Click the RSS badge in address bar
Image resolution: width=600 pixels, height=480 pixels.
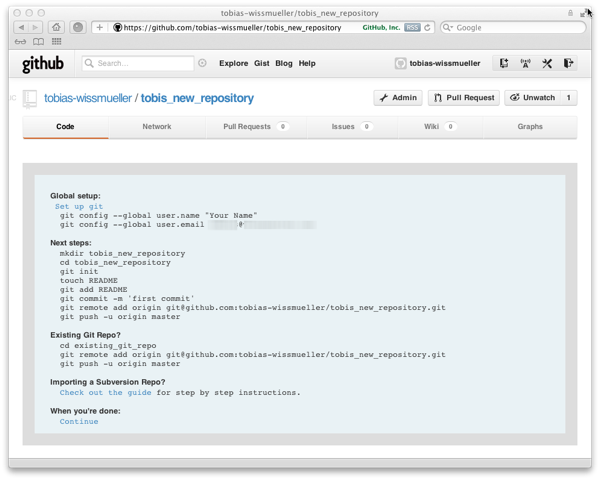tap(412, 28)
